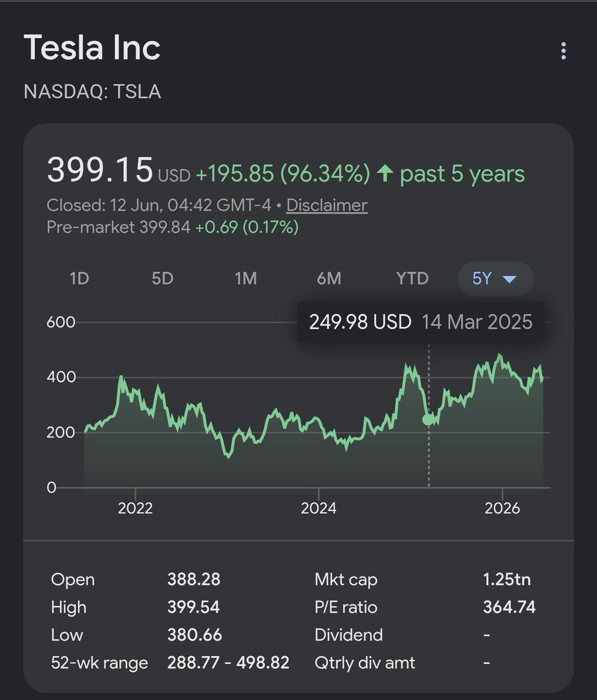Click the 5Y dropdown arrow
This screenshot has height=700, width=597.
pyautogui.click(x=509, y=279)
